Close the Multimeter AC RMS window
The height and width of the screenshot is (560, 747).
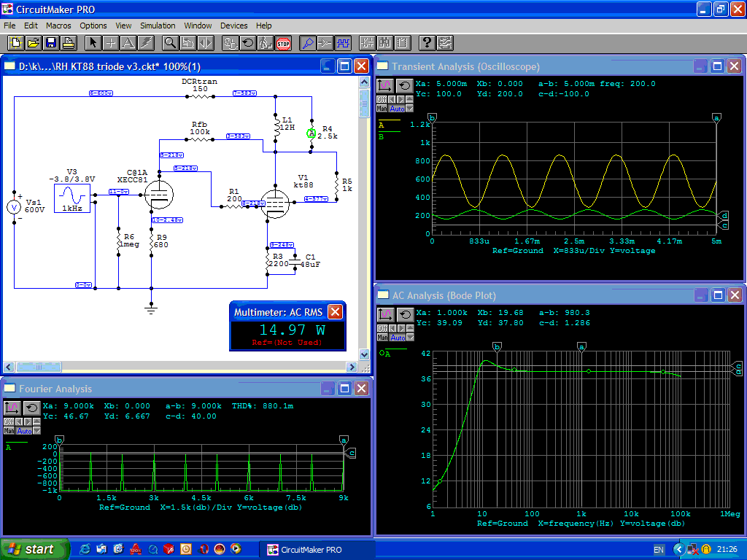[x=336, y=312]
